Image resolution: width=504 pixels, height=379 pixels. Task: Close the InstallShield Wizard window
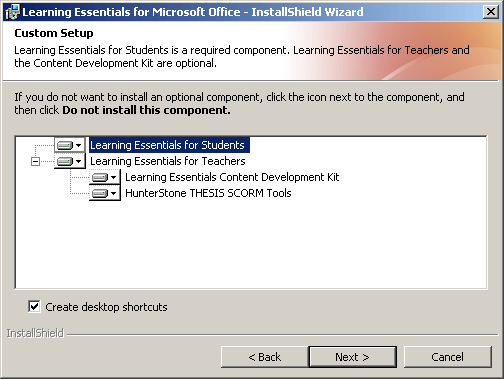point(491,12)
